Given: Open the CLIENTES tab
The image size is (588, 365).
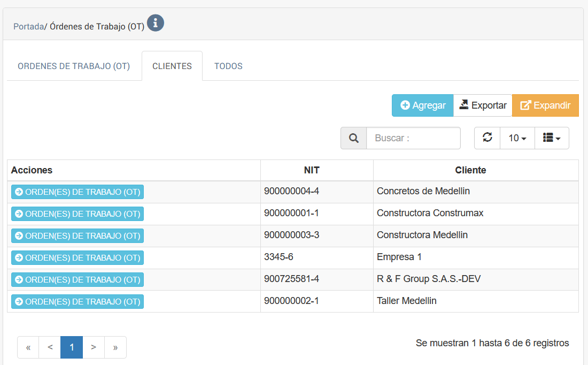Looking at the screenshot, I should coord(172,66).
